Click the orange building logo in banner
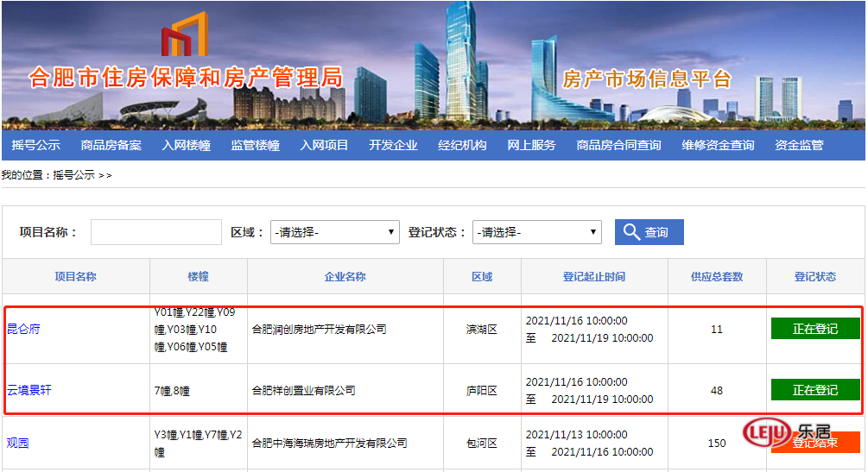 pos(185,34)
